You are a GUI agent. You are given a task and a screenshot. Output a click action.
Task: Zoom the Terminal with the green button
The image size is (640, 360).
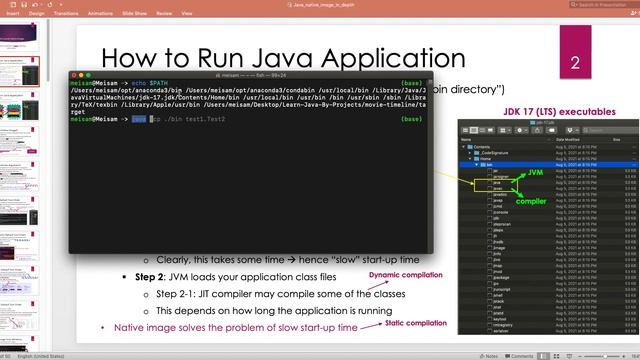click(x=88, y=76)
